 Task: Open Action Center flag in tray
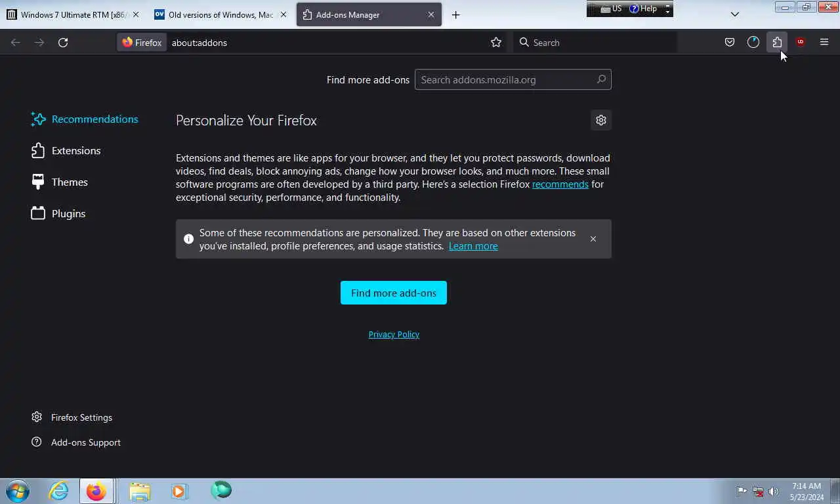742,491
